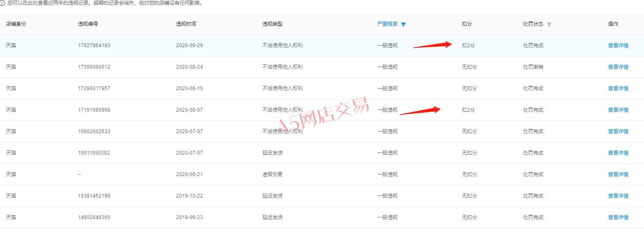The height and width of the screenshot is (233, 644).
Task: Click the 操作 column header
Action: coord(613,24)
